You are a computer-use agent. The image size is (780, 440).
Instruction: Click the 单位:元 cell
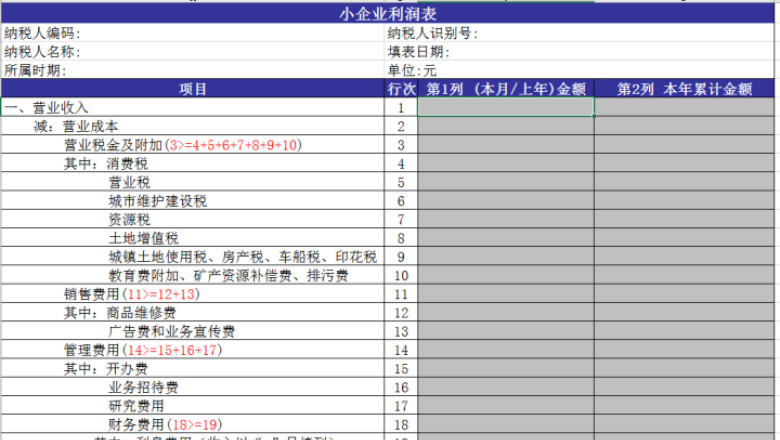pyautogui.click(x=580, y=70)
